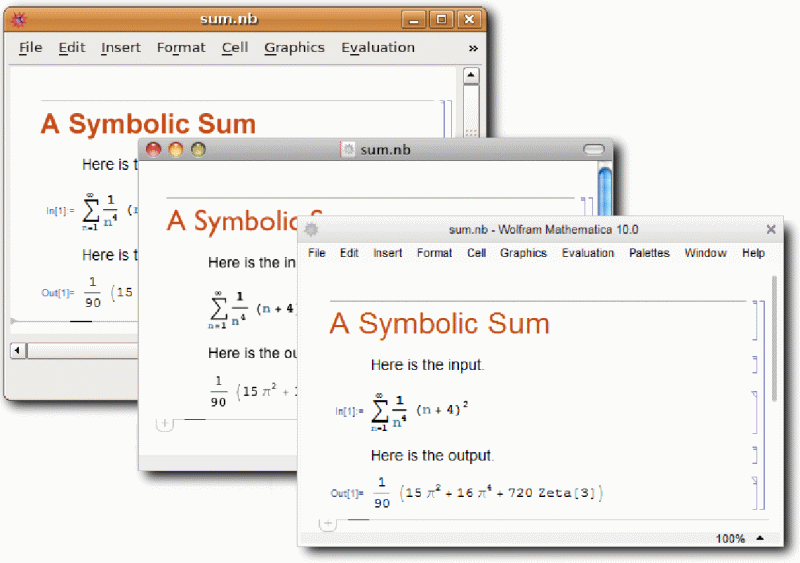Open 100% magnification dropdown arrow
The image size is (800, 563).
click(x=760, y=538)
